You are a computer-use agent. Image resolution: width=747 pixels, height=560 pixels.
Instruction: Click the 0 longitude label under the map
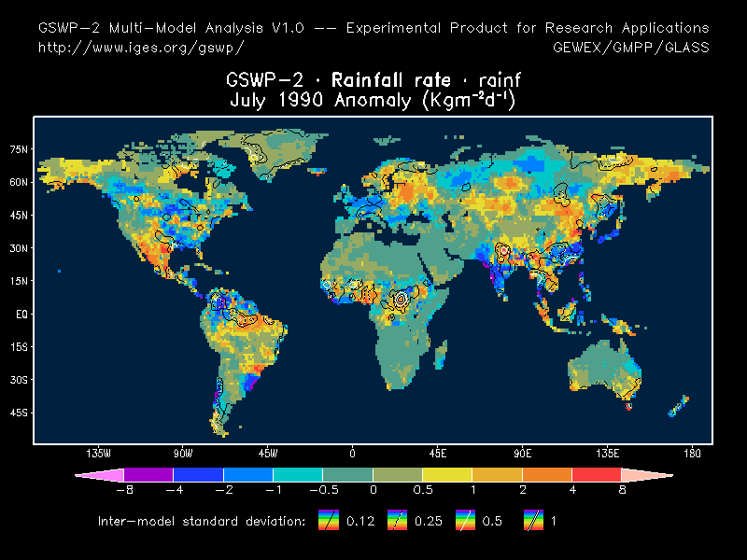coord(353,454)
